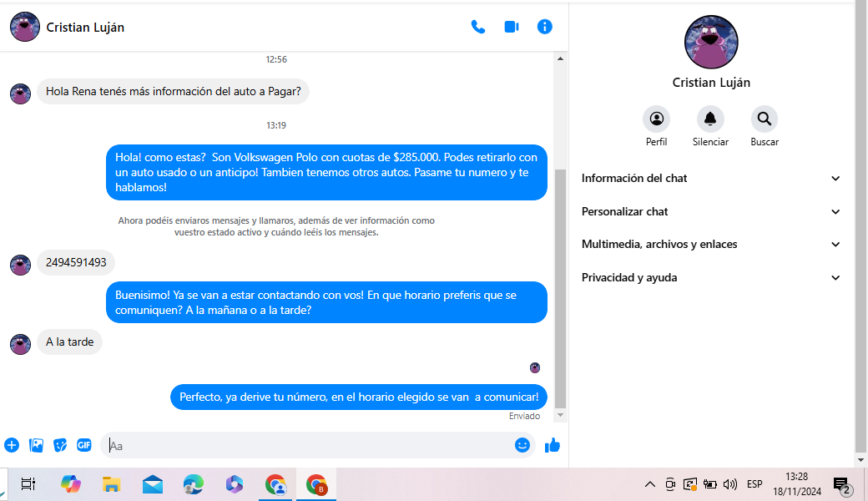This screenshot has height=501, width=868.
Task: Choose a sticker to send
Action: tap(60, 445)
